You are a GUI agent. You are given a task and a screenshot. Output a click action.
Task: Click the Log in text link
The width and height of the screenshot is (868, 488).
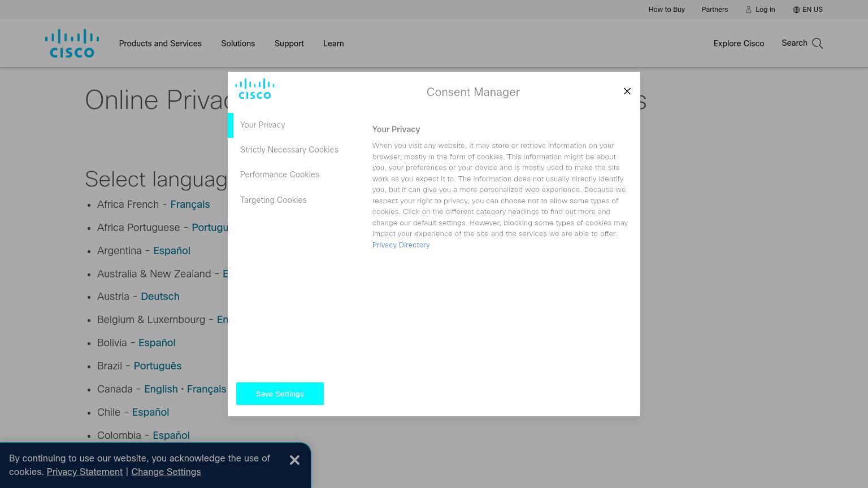coord(765,10)
